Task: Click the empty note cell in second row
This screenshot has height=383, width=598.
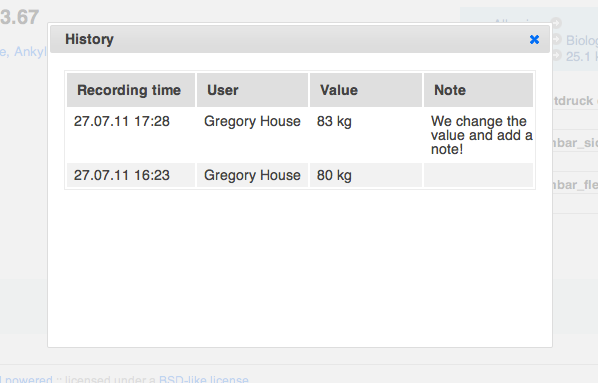Action: [x=478, y=175]
